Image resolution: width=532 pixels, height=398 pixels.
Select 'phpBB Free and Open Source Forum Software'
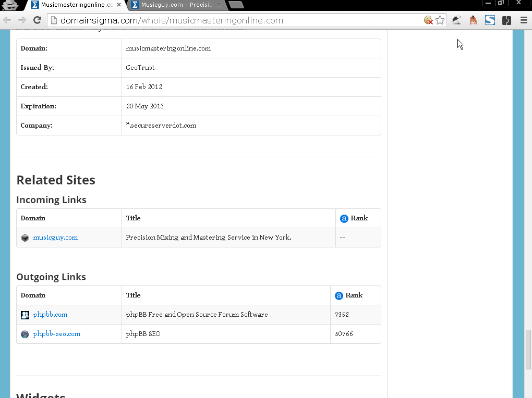pyautogui.click(x=197, y=315)
